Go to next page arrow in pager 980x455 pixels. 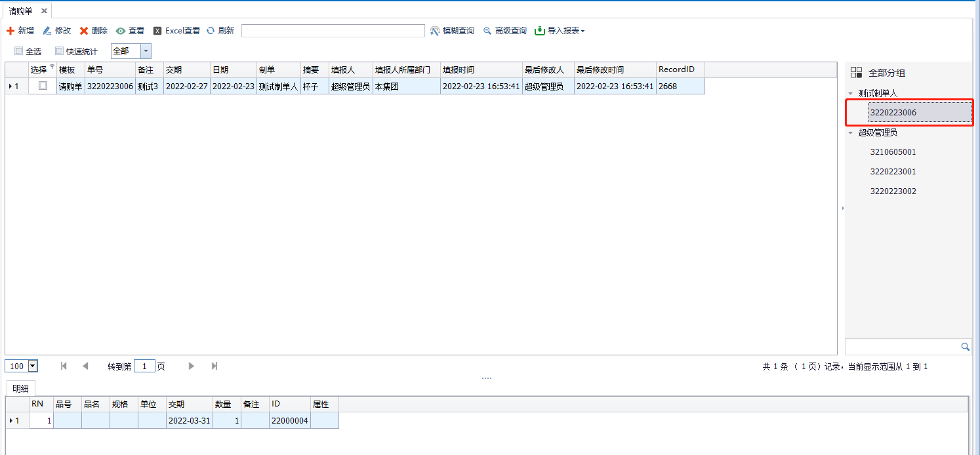[x=192, y=366]
